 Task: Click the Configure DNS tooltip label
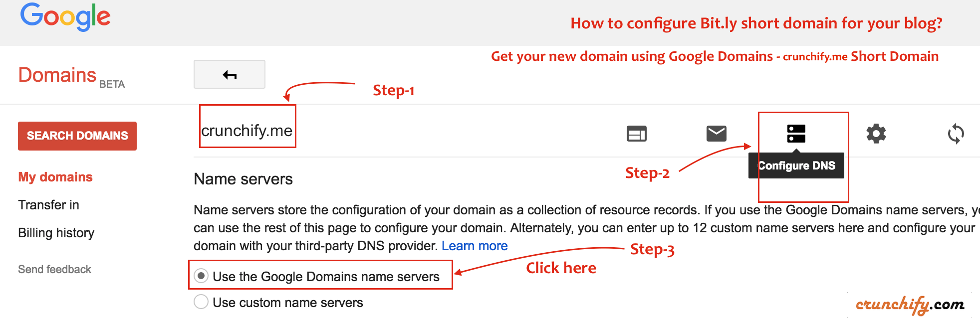tap(796, 165)
